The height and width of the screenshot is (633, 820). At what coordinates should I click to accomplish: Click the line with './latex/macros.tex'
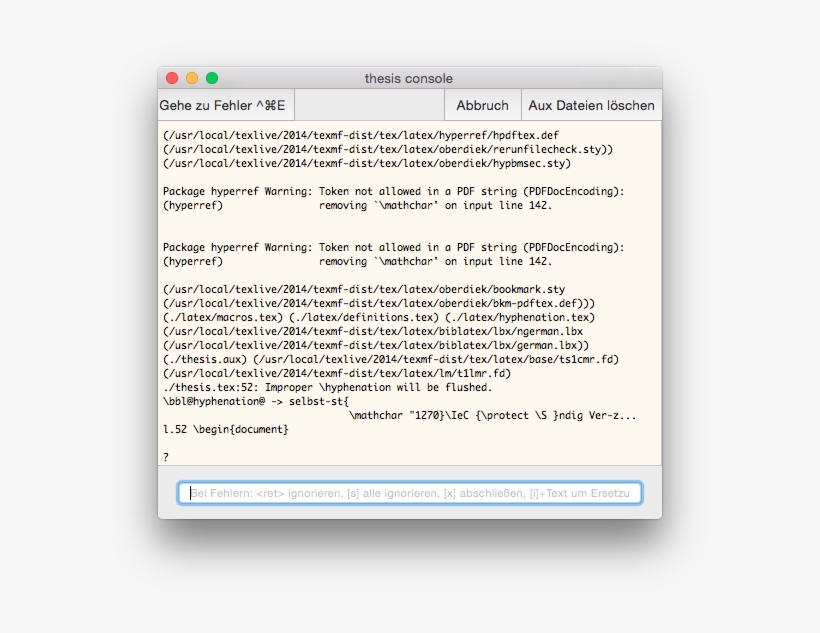coord(379,318)
